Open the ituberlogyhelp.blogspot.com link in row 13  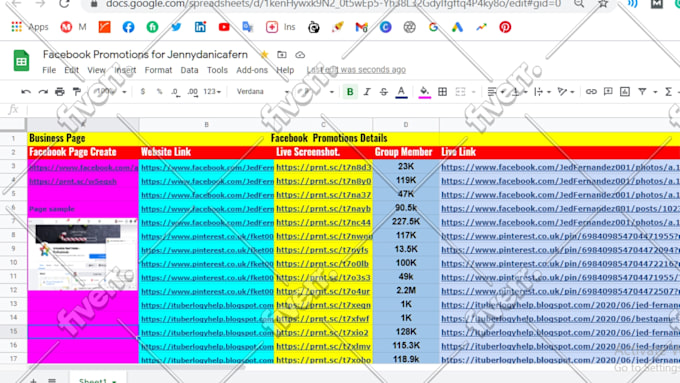click(x=207, y=305)
